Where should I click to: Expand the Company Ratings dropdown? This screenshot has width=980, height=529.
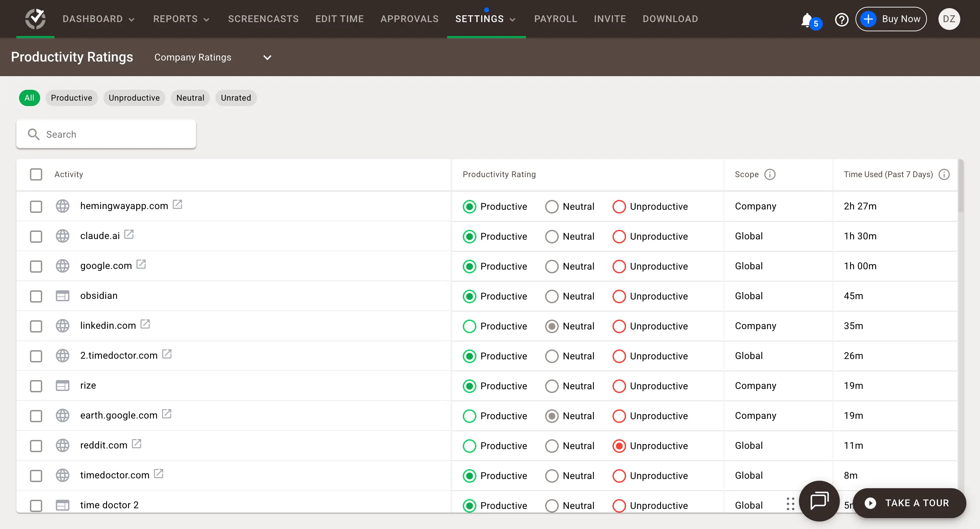click(x=213, y=57)
